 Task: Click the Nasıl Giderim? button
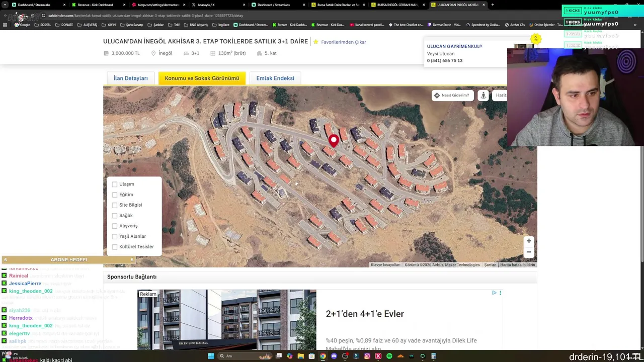[x=452, y=95]
